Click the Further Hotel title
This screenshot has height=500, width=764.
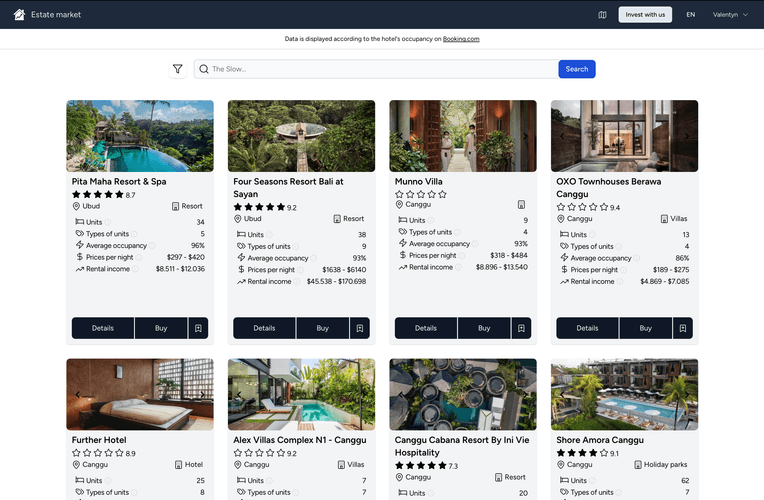(99, 440)
